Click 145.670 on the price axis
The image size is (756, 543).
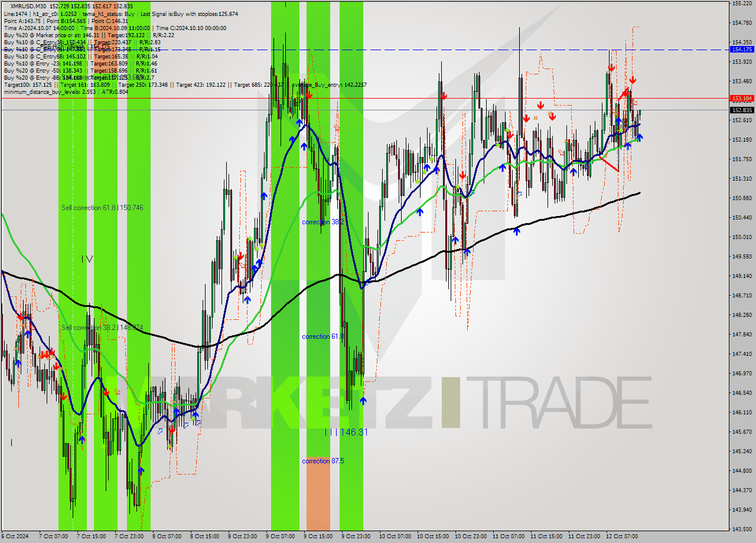[x=742, y=431]
